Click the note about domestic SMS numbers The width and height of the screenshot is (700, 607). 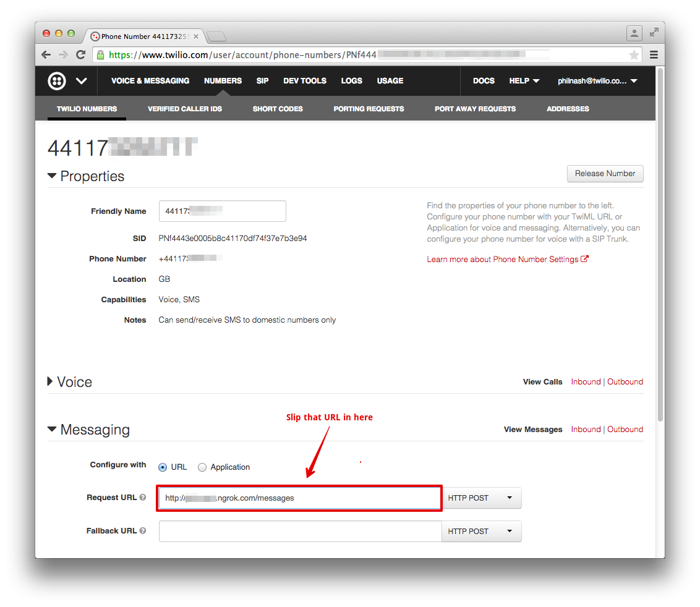pyautogui.click(x=247, y=320)
